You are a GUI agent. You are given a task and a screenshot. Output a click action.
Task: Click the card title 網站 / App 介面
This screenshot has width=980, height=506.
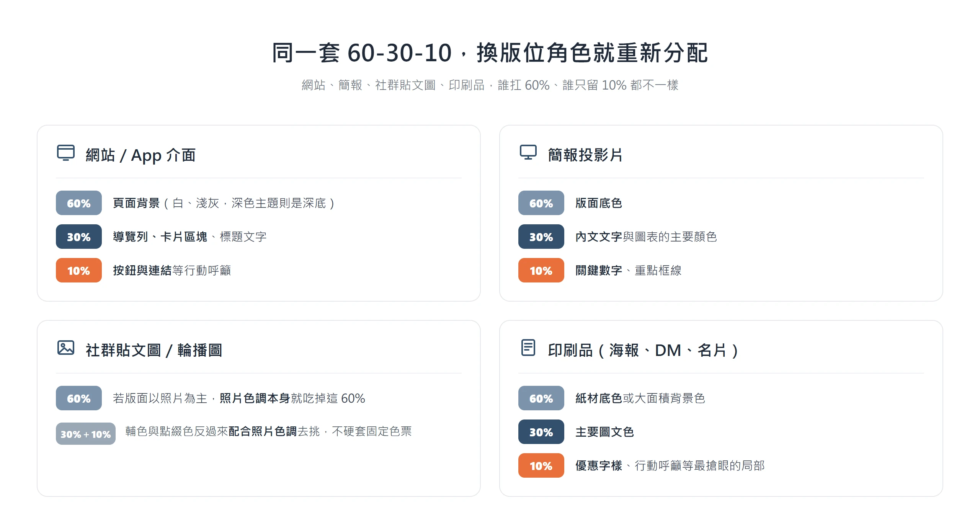pyautogui.click(x=141, y=155)
